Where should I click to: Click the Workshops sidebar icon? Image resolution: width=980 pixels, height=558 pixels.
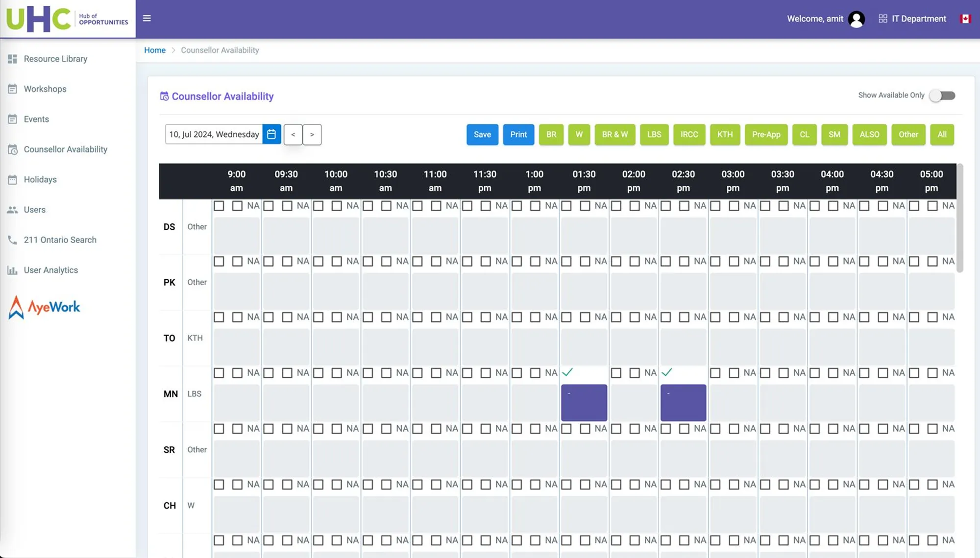(12, 89)
